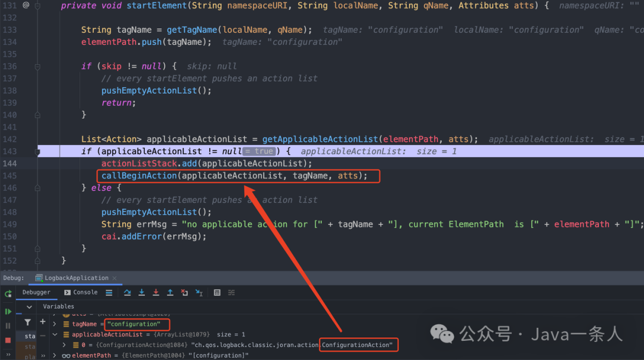Click the fold end marker at line 140
The width and height of the screenshot is (644, 360).
click(38, 115)
